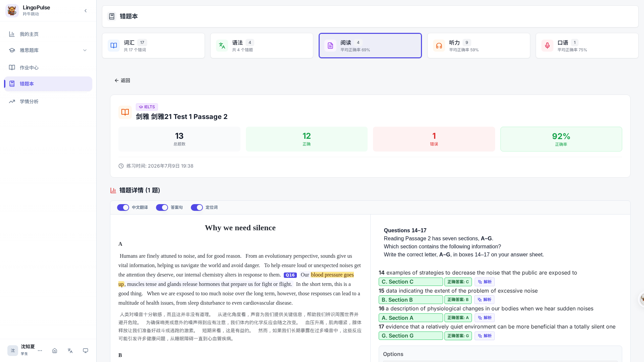Click the 错题详情 (1 题) heading
The image size is (644, 362).
click(140, 190)
